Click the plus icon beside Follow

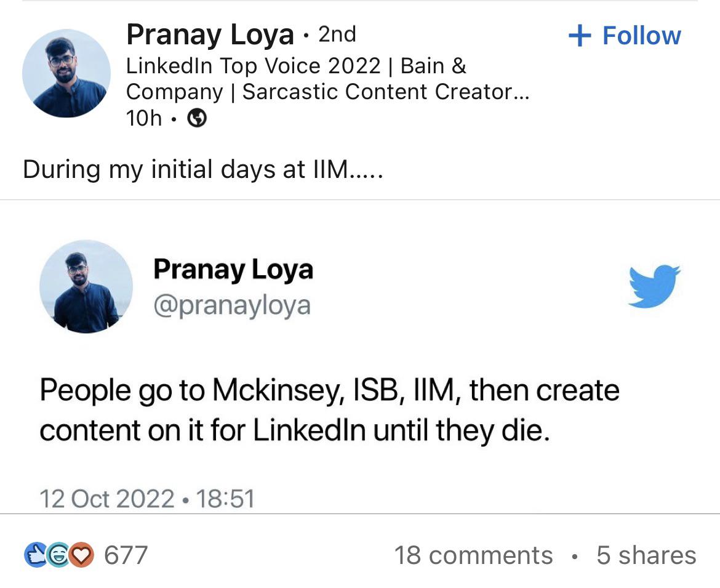(x=580, y=36)
